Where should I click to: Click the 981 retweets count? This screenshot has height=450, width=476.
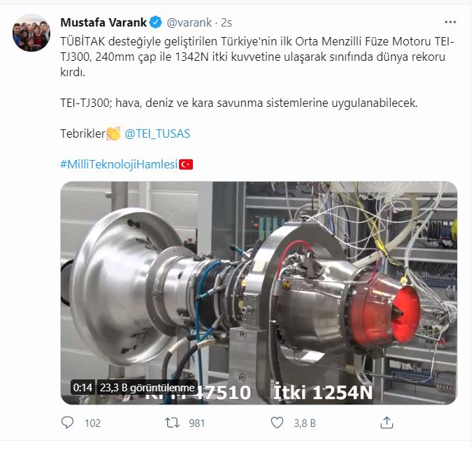click(x=196, y=423)
